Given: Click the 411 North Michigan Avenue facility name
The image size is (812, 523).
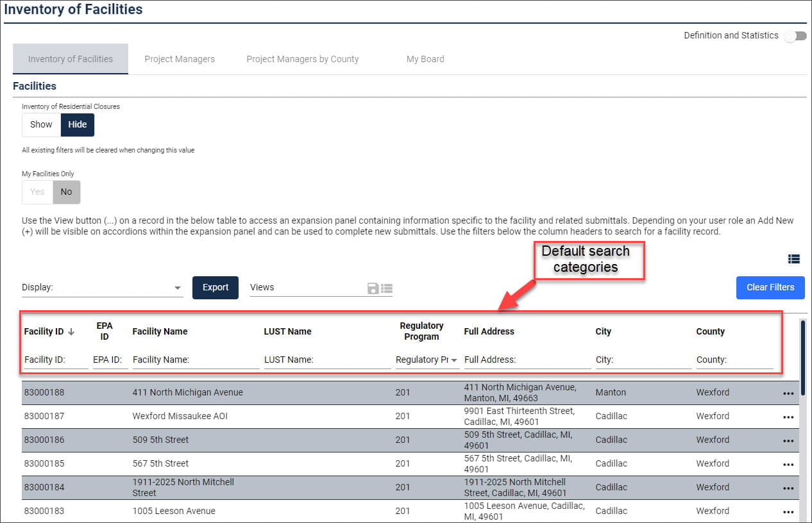Looking at the screenshot, I should point(188,392).
